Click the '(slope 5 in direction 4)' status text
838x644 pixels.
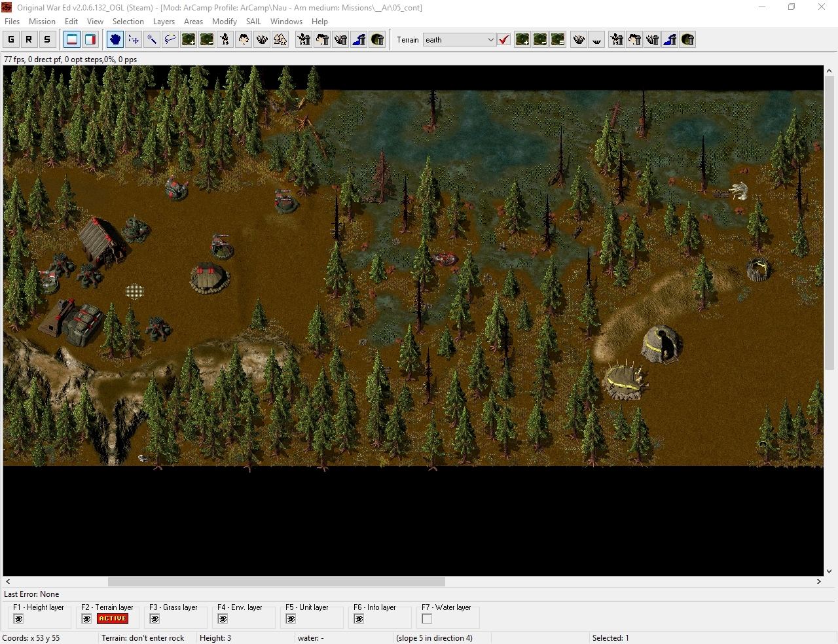pos(434,638)
